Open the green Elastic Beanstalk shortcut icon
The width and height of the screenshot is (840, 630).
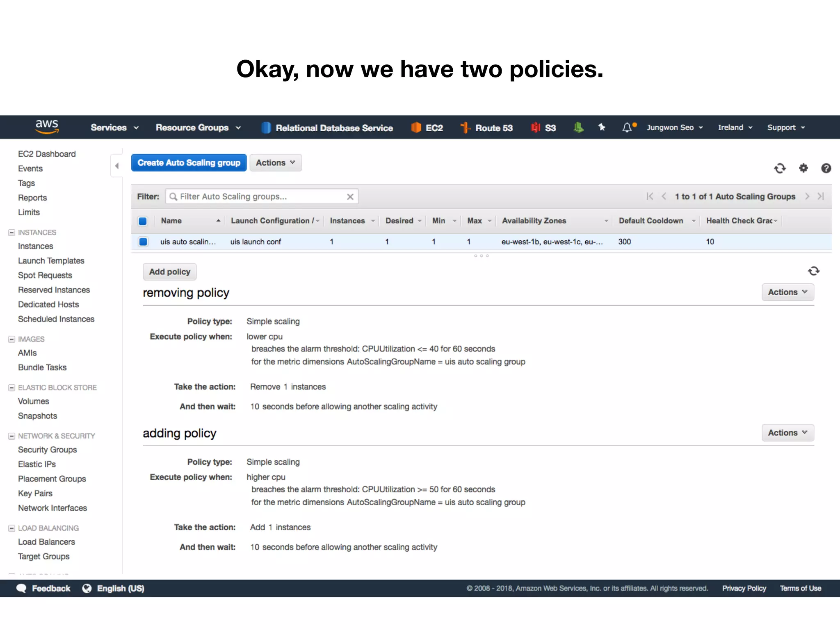coord(578,128)
